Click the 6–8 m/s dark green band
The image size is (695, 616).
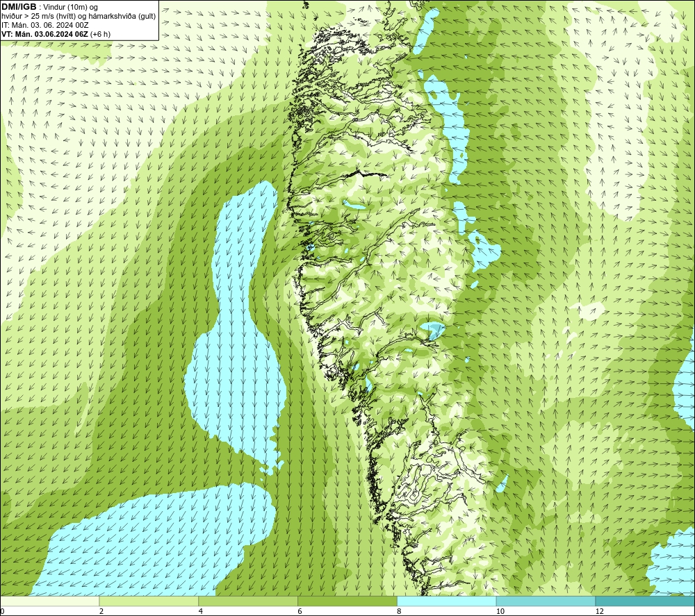[347, 601]
